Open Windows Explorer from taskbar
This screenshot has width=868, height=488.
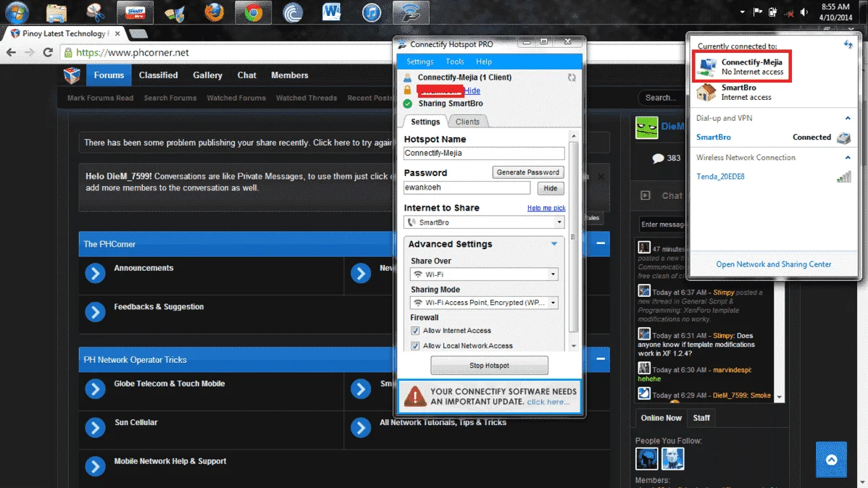(x=56, y=12)
